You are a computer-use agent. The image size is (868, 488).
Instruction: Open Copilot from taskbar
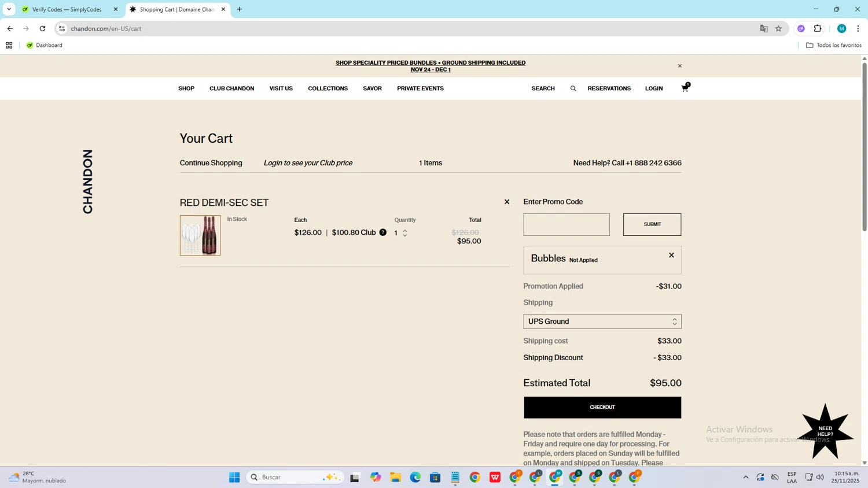(x=376, y=477)
